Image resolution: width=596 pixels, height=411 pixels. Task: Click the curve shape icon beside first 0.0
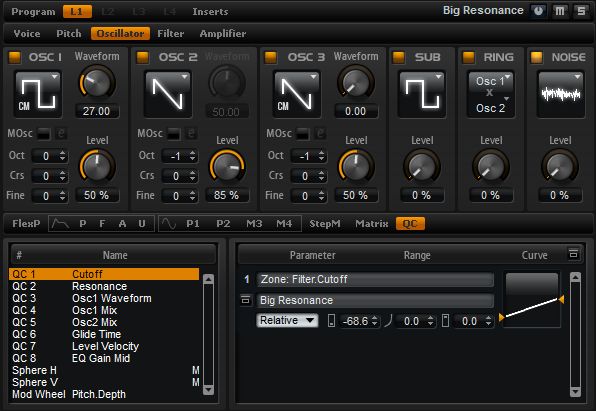(388, 321)
